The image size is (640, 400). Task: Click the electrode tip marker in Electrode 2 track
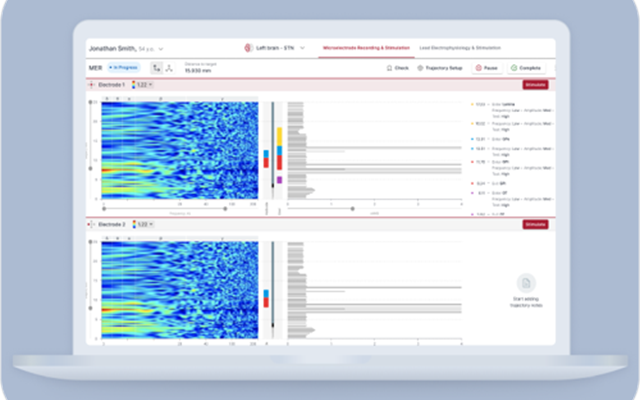coord(273,325)
